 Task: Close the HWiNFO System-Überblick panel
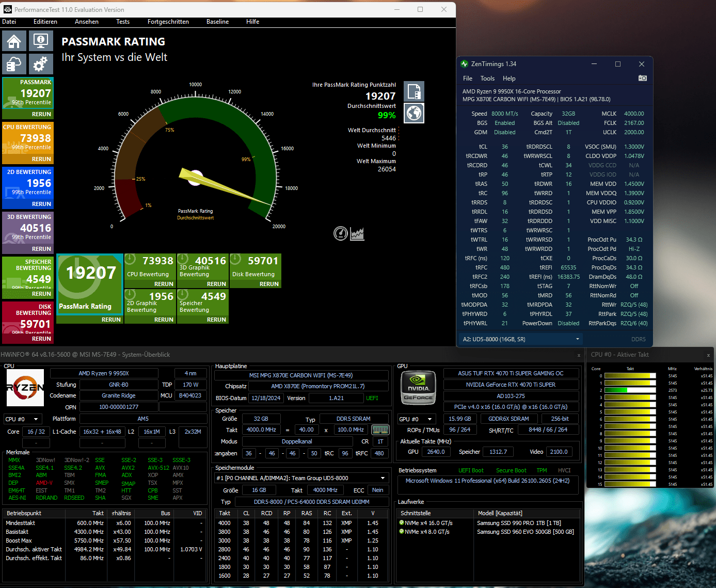(x=579, y=355)
